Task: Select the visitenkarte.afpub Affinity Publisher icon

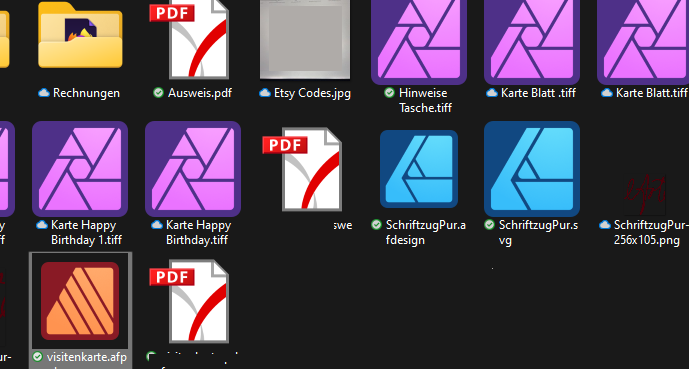Action: point(80,301)
